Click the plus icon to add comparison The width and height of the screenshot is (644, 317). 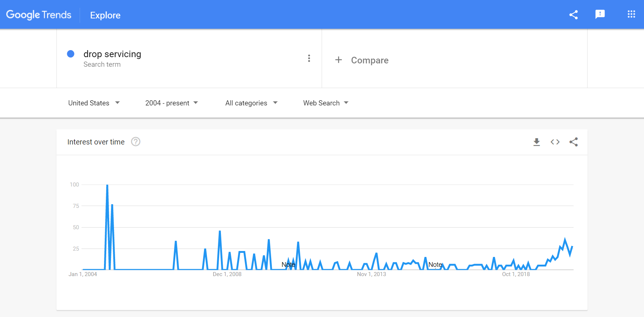tap(339, 60)
